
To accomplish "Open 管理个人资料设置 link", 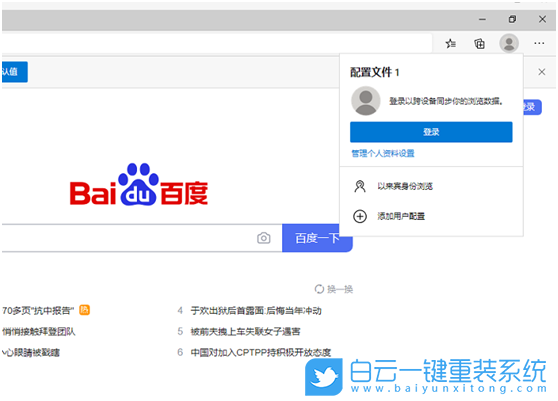I will (x=383, y=153).
